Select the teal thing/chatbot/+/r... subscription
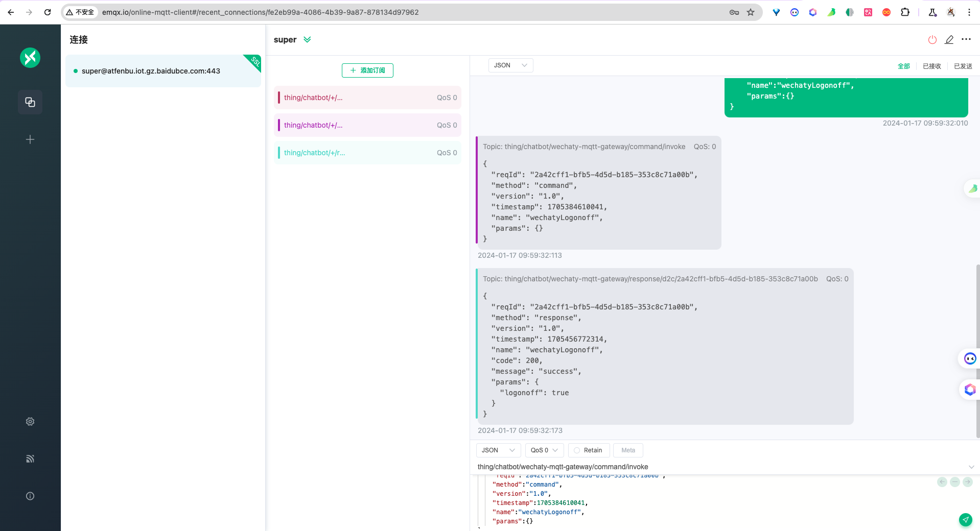Viewport: 980px width, 531px height. coord(367,153)
